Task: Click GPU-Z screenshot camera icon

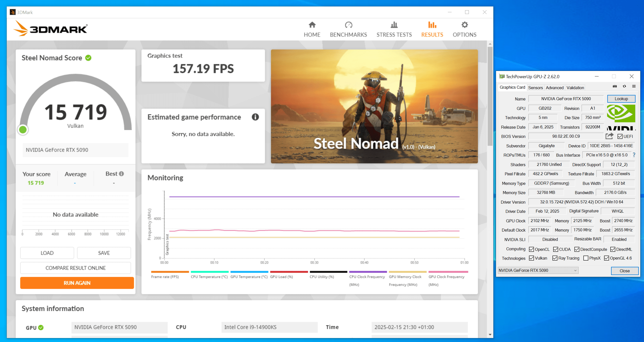Action: (615, 86)
